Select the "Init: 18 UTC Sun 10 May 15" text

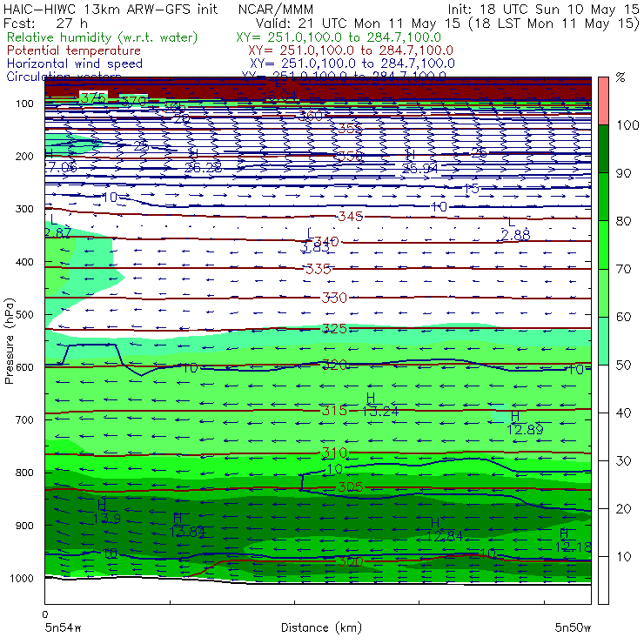(x=543, y=9)
